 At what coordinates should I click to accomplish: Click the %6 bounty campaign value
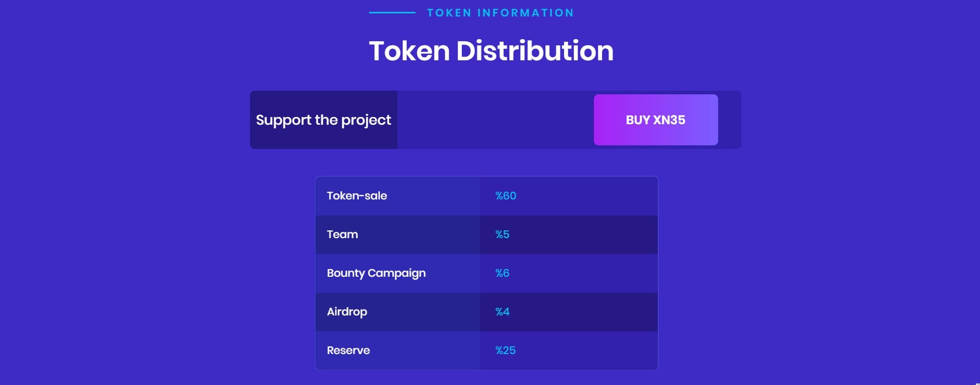click(x=502, y=273)
